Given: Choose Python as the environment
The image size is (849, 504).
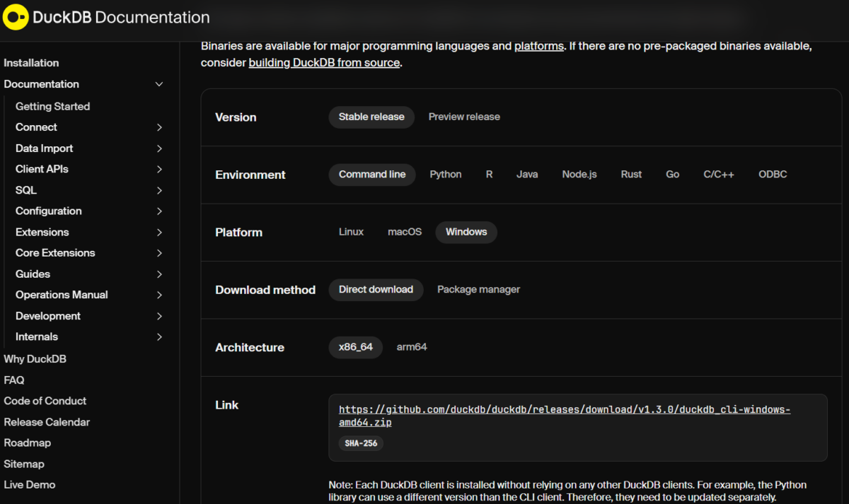Looking at the screenshot, I should (x=446, y=175).
